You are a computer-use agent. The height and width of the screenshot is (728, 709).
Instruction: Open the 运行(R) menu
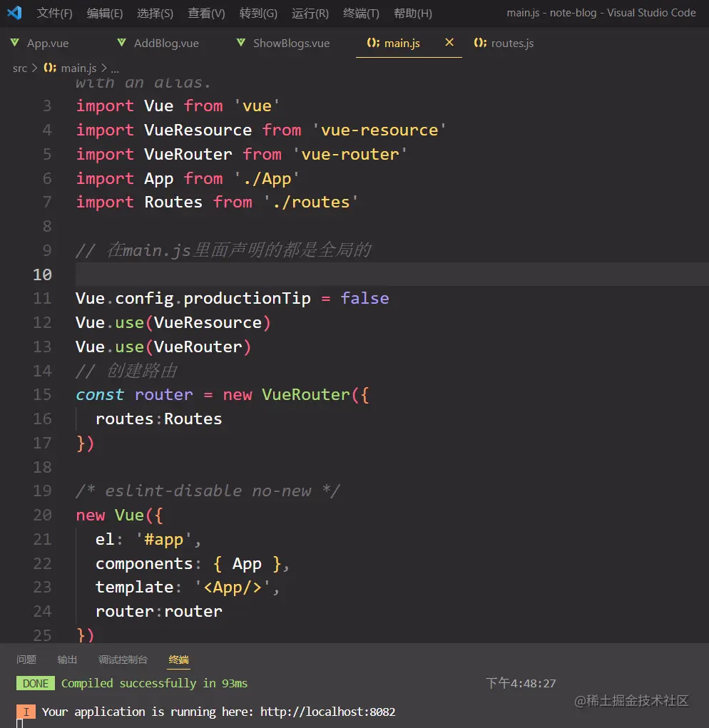coord(310,13)
